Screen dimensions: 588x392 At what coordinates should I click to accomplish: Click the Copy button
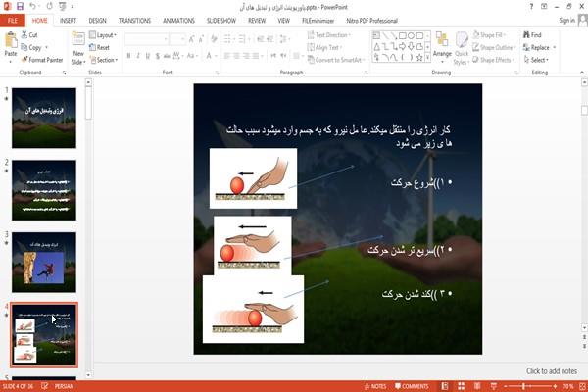[31, 47]
